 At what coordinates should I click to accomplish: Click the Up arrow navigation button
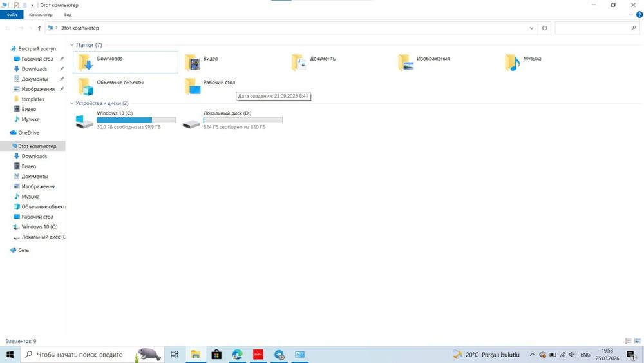(x=39, y=28)
